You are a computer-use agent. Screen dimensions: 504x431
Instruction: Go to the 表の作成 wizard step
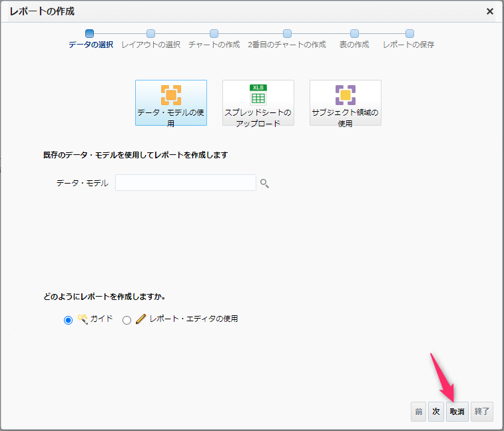pyautogui.click(x=354, y=39)
